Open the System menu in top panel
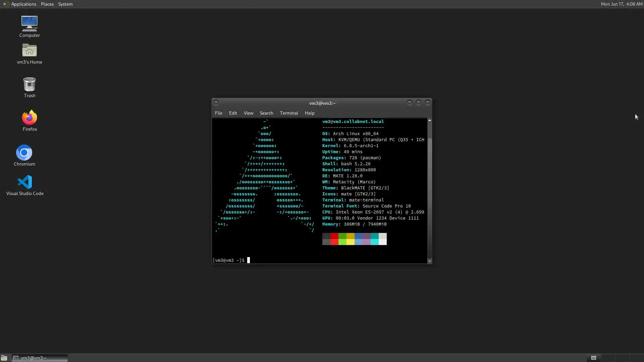Image resolution: width=644 pixels, height=362 pixels. point(65,4)
